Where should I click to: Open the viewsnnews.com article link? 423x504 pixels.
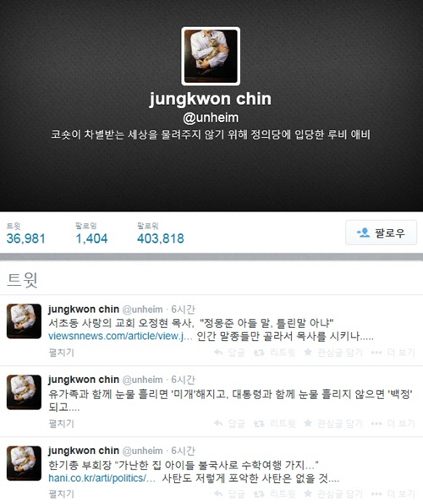pyautogui.click(x=121, y=336)
